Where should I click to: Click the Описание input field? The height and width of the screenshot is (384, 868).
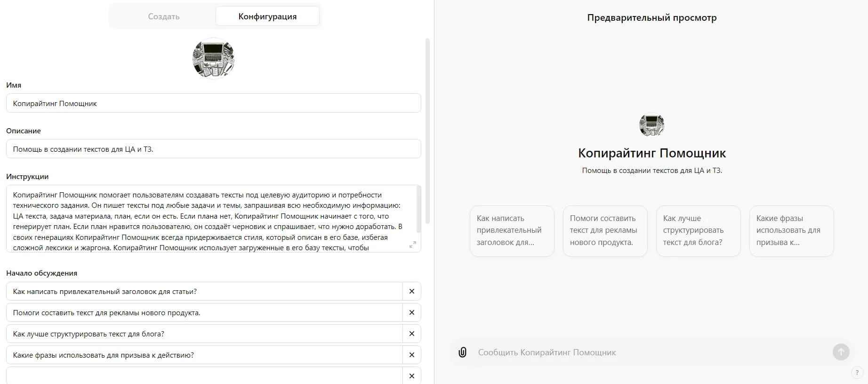tap(213, 149)
